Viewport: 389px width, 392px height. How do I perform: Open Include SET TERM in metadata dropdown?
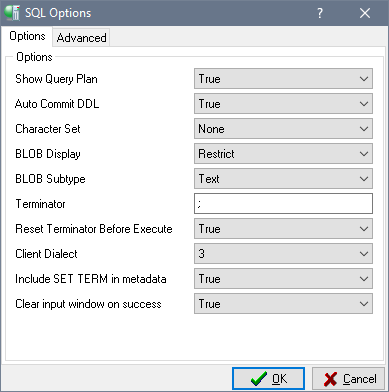point(283,279)
